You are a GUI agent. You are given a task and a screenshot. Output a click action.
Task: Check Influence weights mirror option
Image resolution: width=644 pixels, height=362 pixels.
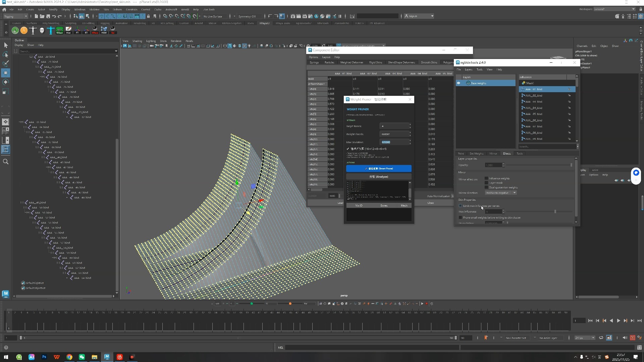tap(486, 178)
